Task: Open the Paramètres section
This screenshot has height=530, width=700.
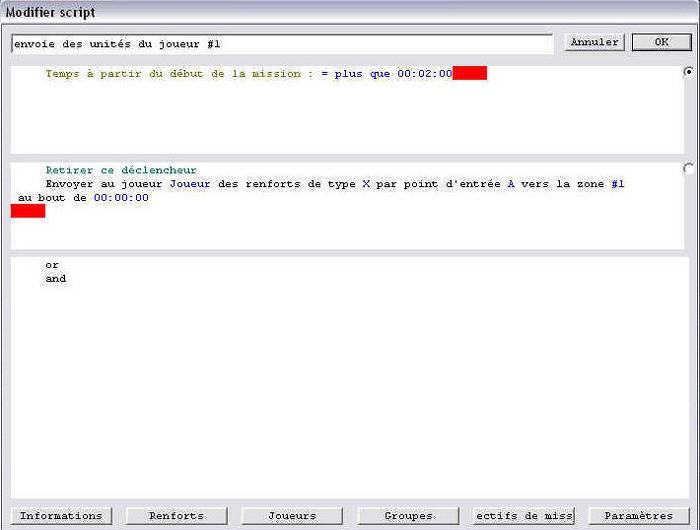Action: click(x=639, y=516)
